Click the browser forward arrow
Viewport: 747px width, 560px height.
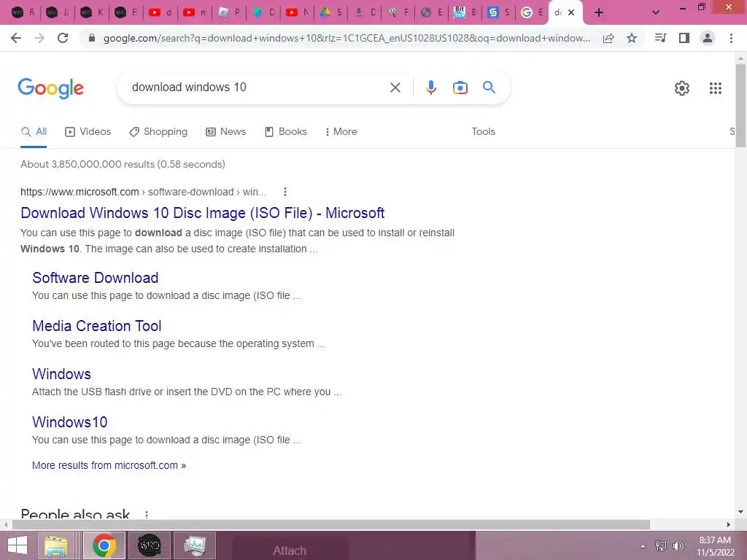click(39, 38)
